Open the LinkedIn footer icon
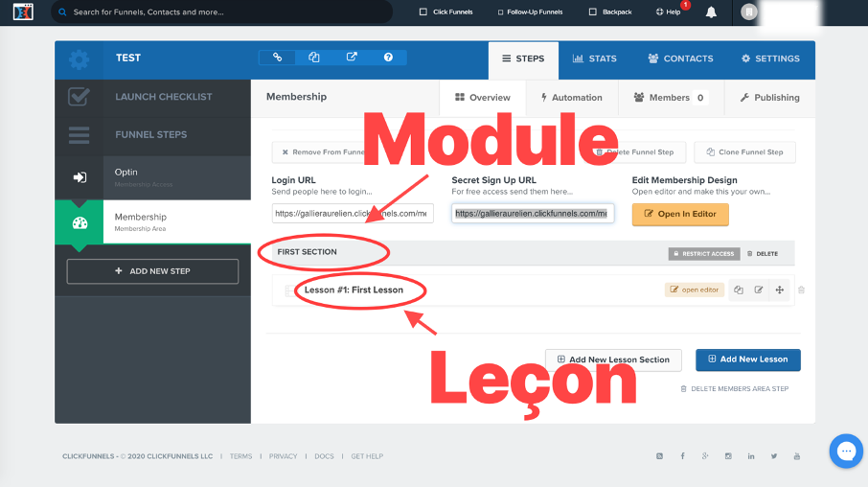The height and width of the screenshot is (487, 868). [751, 456]
